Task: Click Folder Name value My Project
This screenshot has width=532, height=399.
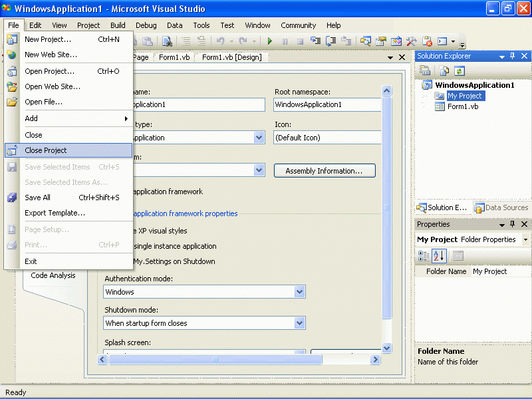Action: coord(500,271)
